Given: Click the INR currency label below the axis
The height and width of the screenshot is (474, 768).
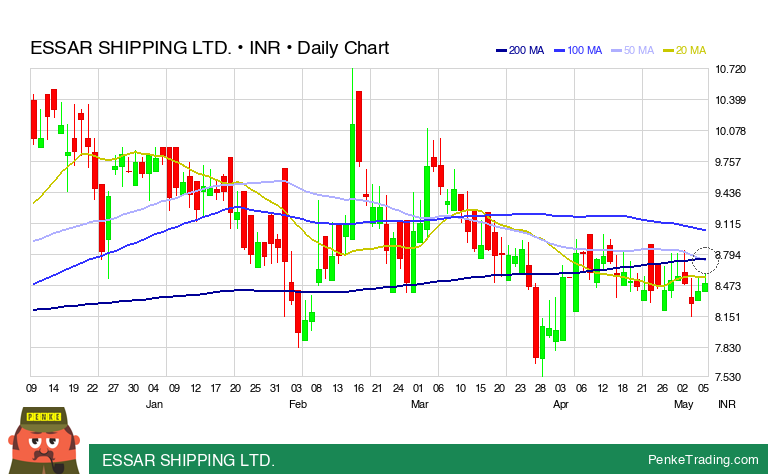Looking at the screenshot, I should (x=727, y=404).
